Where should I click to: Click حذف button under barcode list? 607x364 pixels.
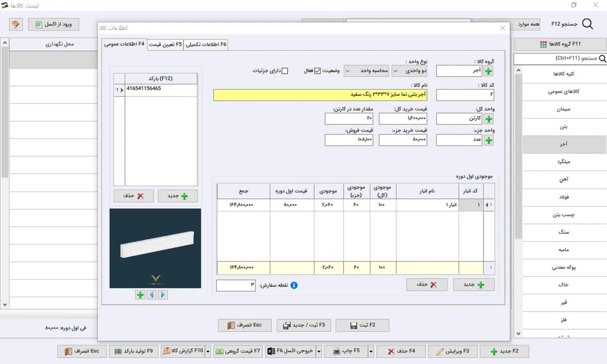(134, 196)
